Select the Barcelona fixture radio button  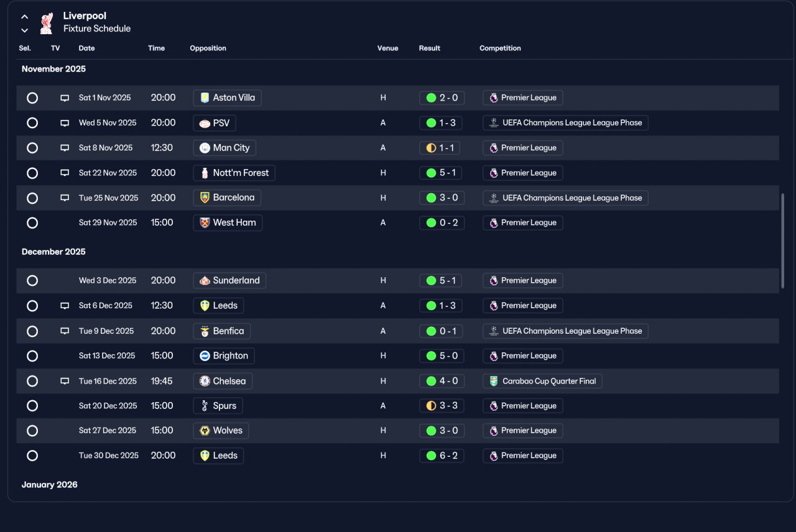32,198
